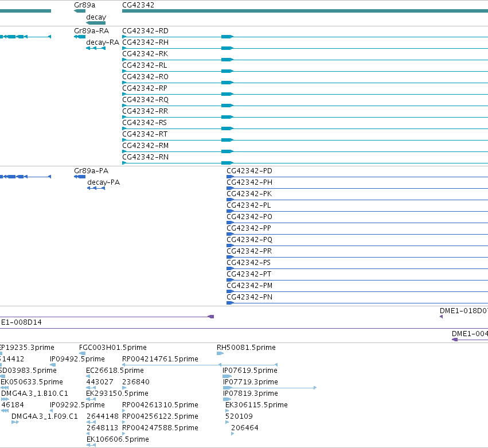Select protein CG42342-PN
The width and height of the screenshot is (488, 448).
(x=249, y=297)
